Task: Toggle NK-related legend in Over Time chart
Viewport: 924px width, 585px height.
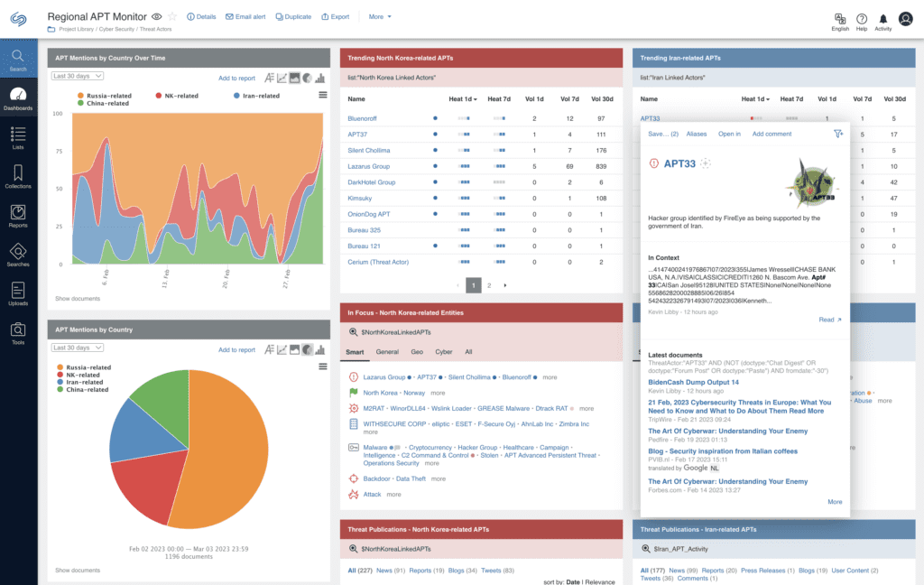Action: point(178,96)
